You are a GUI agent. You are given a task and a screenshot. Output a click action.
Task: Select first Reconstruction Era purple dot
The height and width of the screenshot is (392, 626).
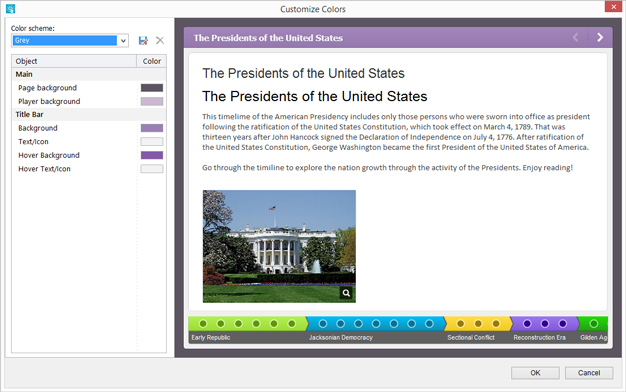click(527, 323)
